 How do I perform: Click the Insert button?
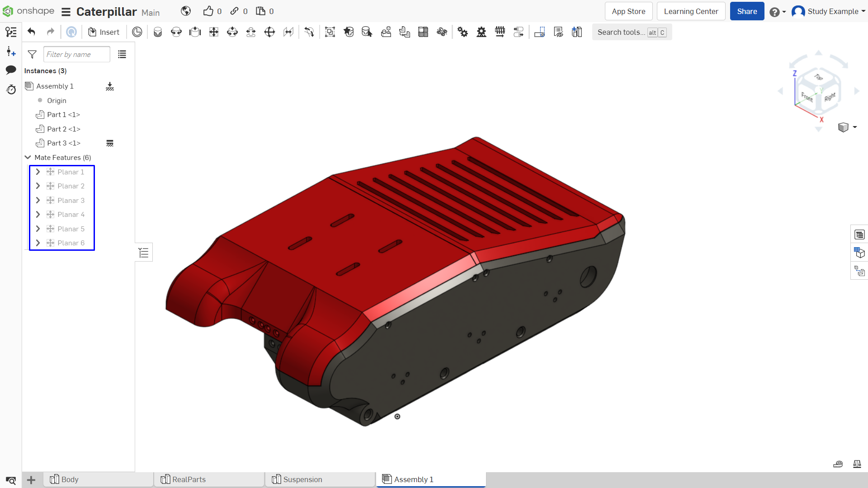coord(104,32)
